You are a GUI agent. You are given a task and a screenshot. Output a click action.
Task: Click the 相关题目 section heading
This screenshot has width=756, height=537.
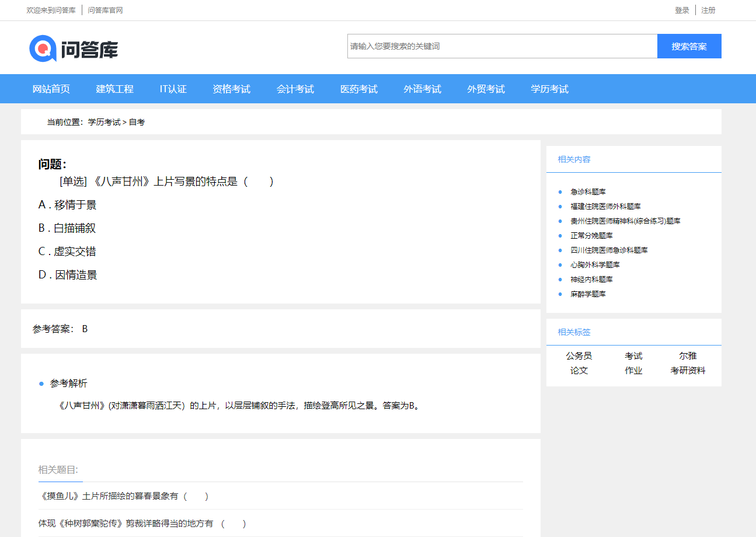[x=58, y=470]
